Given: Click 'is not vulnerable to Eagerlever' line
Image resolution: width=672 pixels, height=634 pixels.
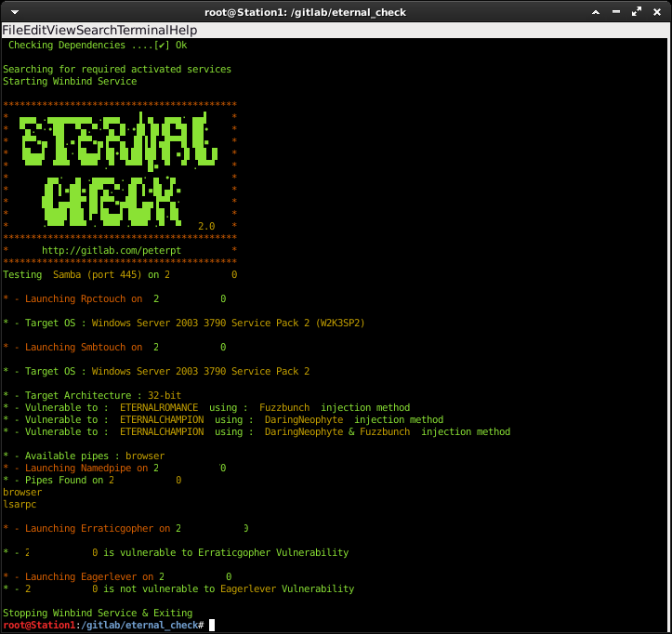Looking at the screenshot, I should click(178, 588).
